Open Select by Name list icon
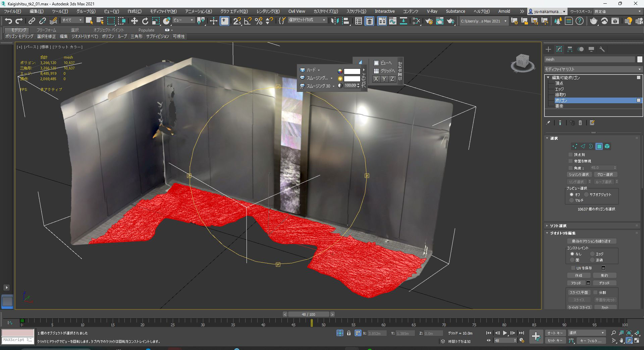 100,21
